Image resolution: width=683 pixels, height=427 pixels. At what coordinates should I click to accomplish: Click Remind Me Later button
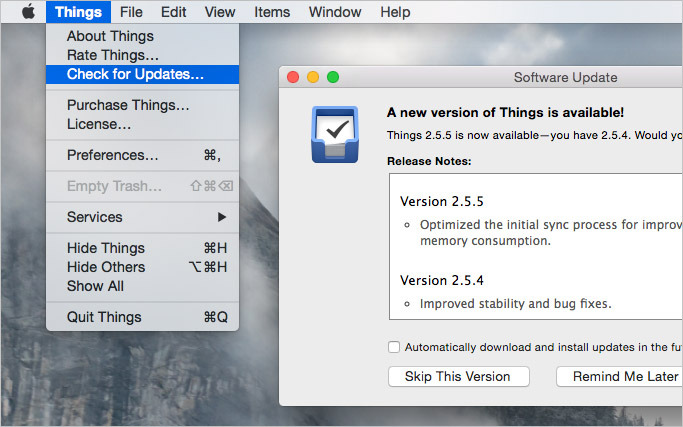619,376
